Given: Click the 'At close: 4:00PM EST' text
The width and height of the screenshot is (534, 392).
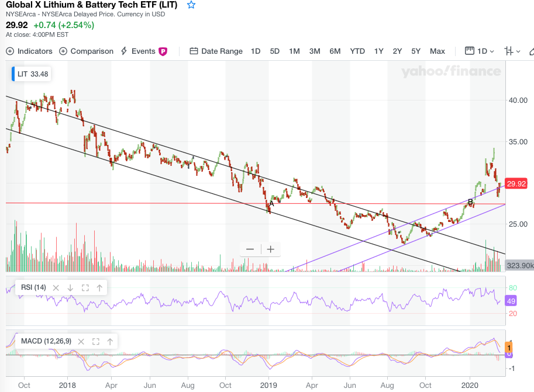Looking at the screenshot, I should 37,34.
